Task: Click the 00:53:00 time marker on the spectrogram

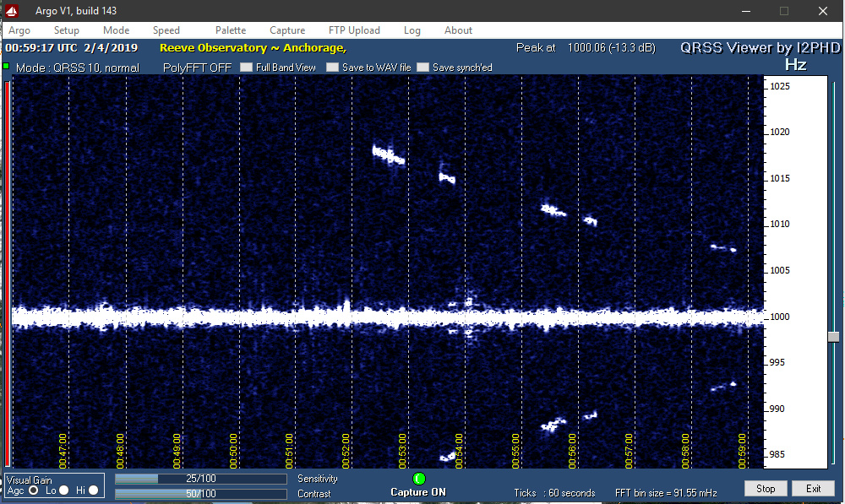Action: coord(402,451)
